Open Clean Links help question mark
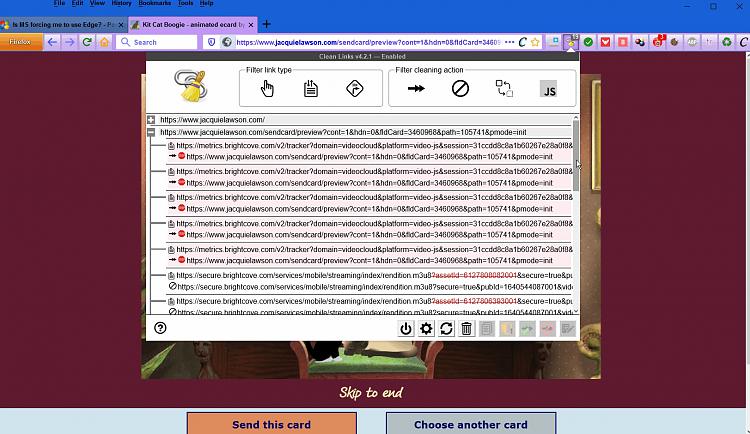 (160, 328)
